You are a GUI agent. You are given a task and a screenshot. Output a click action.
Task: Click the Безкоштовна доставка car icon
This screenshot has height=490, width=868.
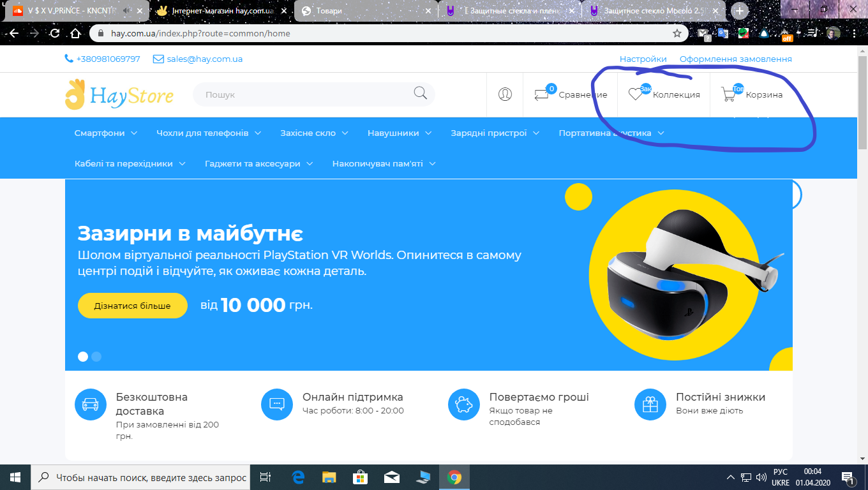point(91,404)
